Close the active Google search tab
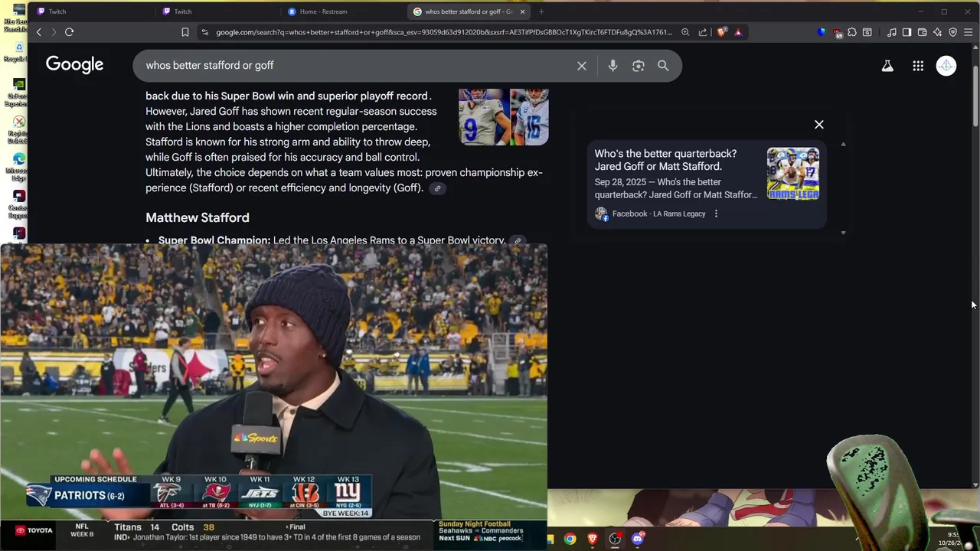 click(523, 11)
